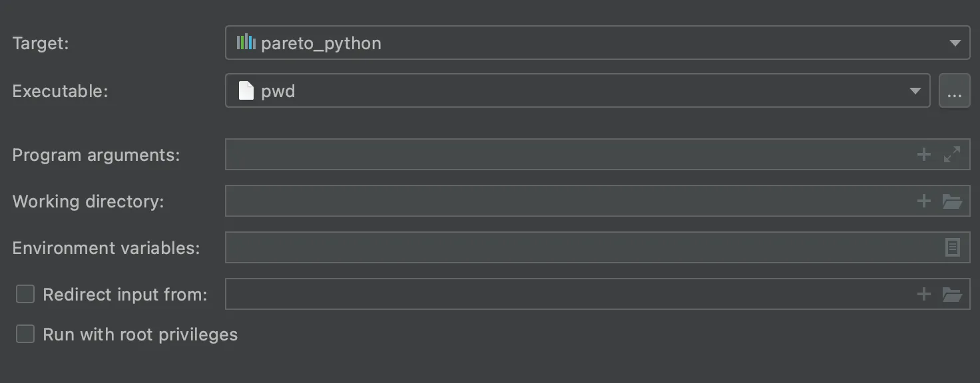Click the Redirect input path field
This screenshot has width=980, height=383.
click(566, 294)
